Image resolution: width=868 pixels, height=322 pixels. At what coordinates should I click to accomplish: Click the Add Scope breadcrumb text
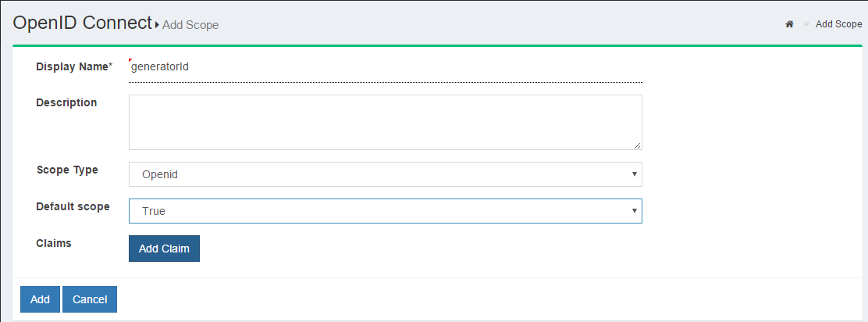point(838,24)
